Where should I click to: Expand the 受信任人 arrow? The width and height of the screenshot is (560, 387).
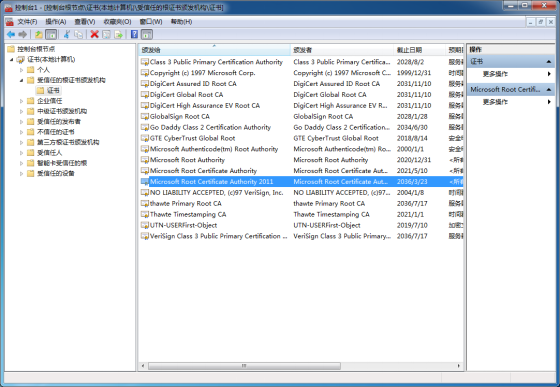coord(21,153)
